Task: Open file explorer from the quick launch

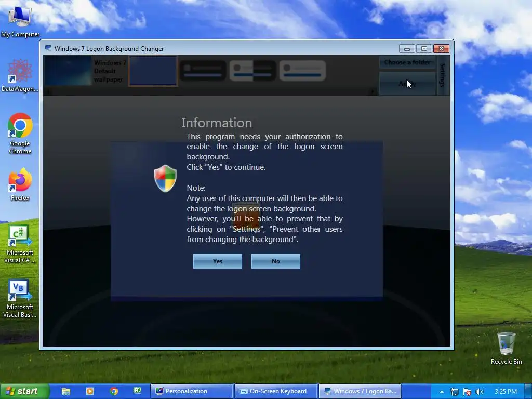Action: pyautogui.click(x=66, y=392)
